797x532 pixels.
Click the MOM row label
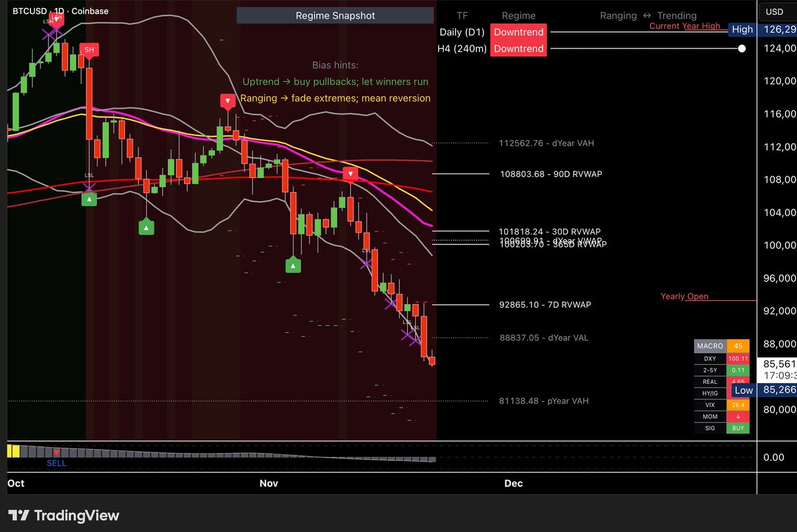click(x=710, y=416)
